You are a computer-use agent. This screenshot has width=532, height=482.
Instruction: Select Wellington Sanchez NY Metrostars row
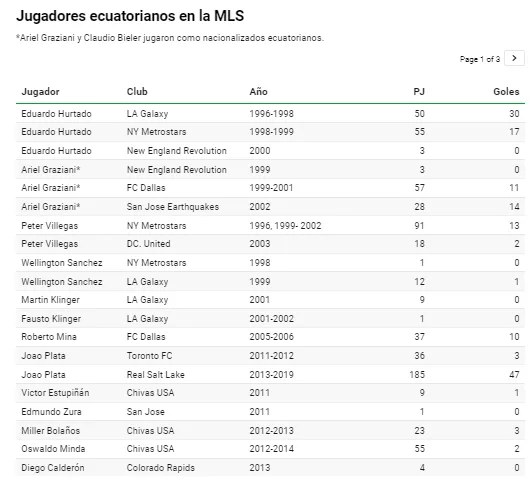point(270,263)
